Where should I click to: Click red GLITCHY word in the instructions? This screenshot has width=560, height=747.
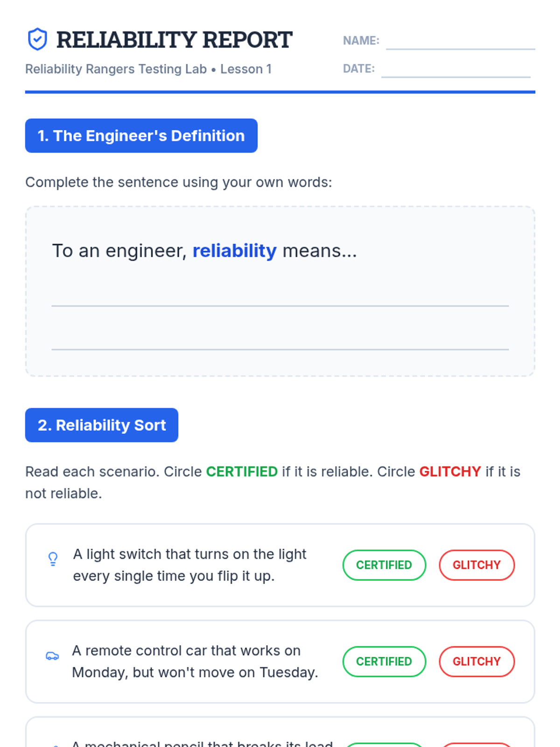[450, 472]
